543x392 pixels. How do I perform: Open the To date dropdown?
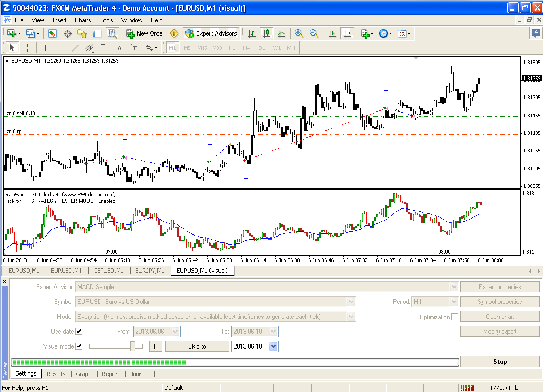pyautogui.click(x=274, y=332)
